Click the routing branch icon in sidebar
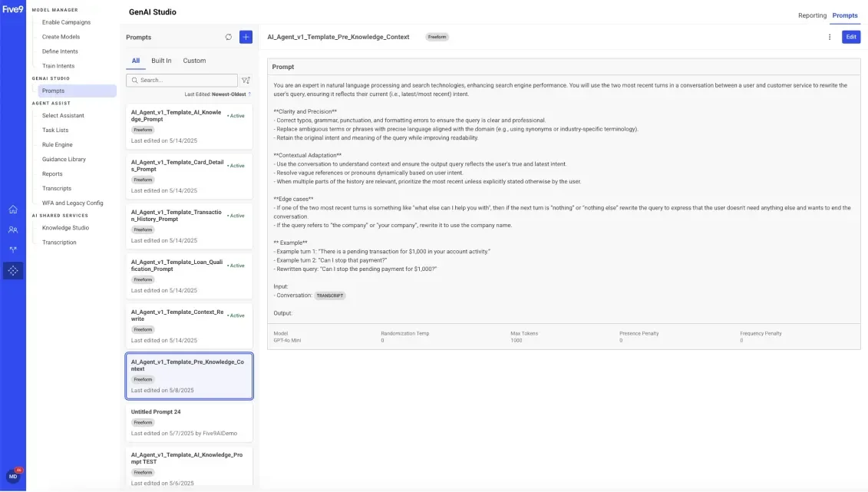Image resolution: width=868 pixels, height=492 pixels. point(13,249)
